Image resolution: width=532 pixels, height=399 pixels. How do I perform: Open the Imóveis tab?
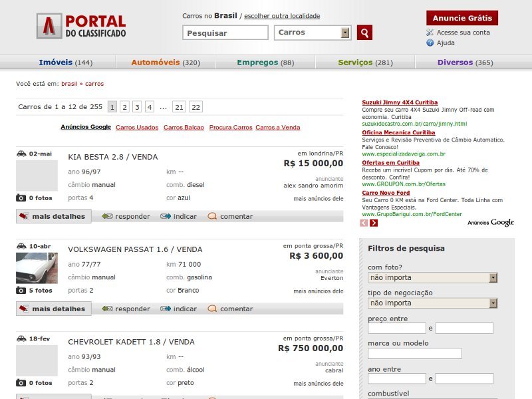[65, 63]
